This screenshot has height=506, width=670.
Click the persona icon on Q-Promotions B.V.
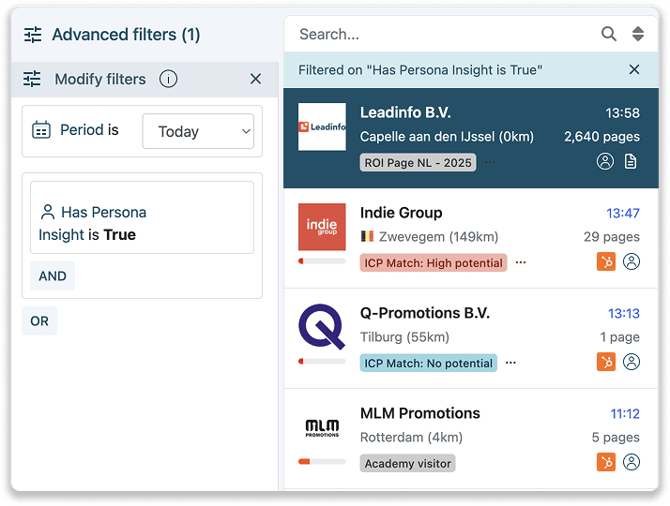pyautogui.click(x=631, y=362)
